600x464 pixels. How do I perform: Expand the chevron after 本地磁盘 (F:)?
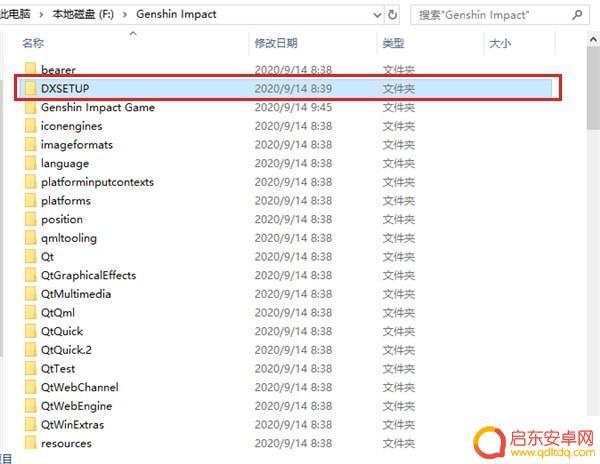pos(125,15)
